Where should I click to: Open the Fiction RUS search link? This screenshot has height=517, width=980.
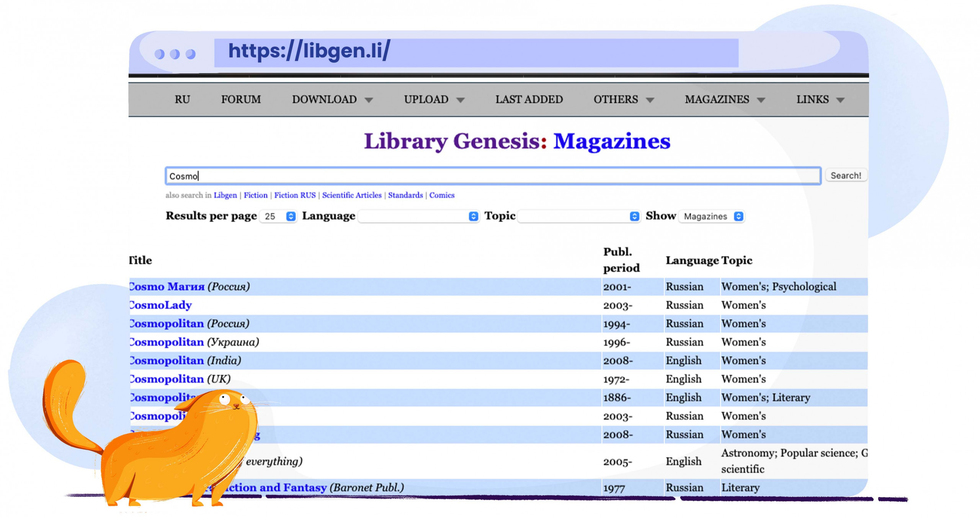[x=295, y=195]
